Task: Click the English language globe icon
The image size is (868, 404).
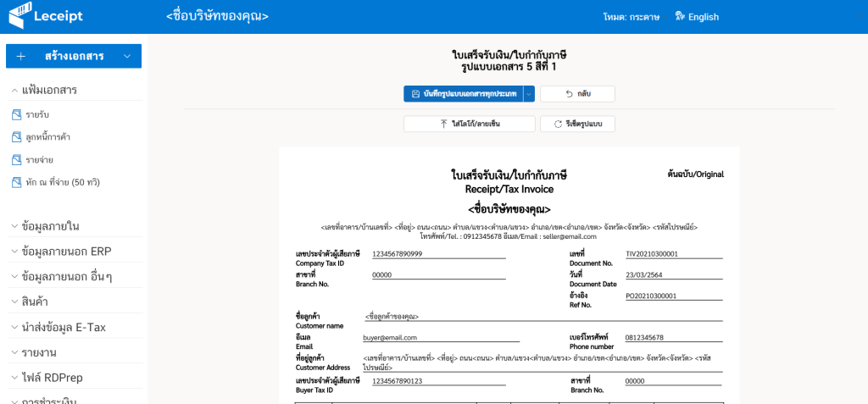Action: 680,16
